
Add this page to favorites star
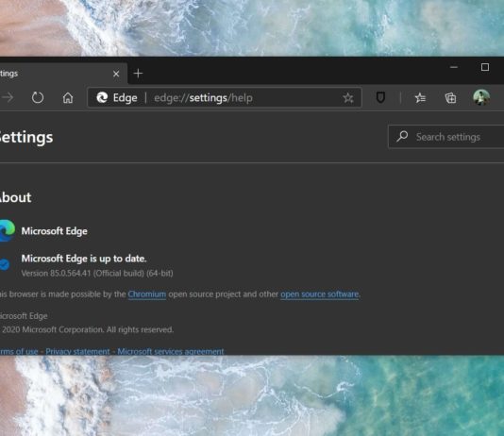(347, 97)
